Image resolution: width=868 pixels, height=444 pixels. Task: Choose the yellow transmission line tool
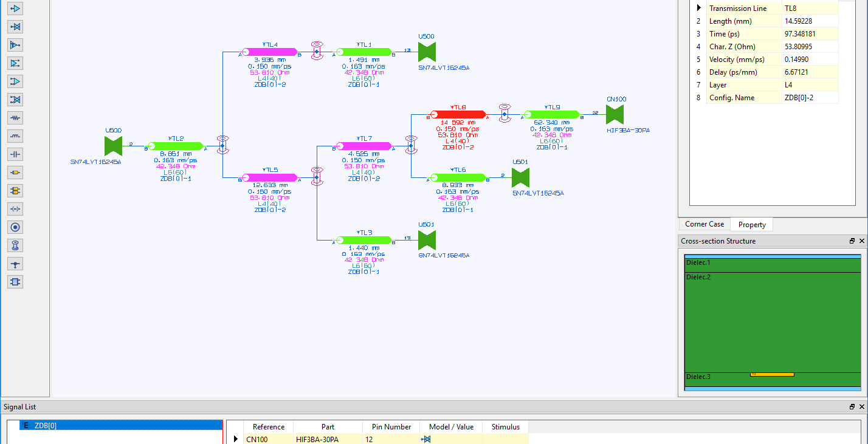point(15,172)
